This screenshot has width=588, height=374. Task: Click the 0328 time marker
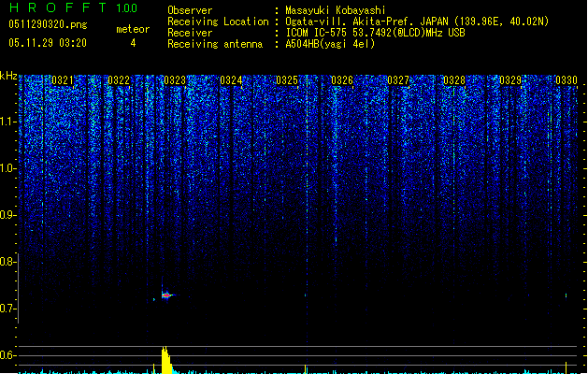454,80
